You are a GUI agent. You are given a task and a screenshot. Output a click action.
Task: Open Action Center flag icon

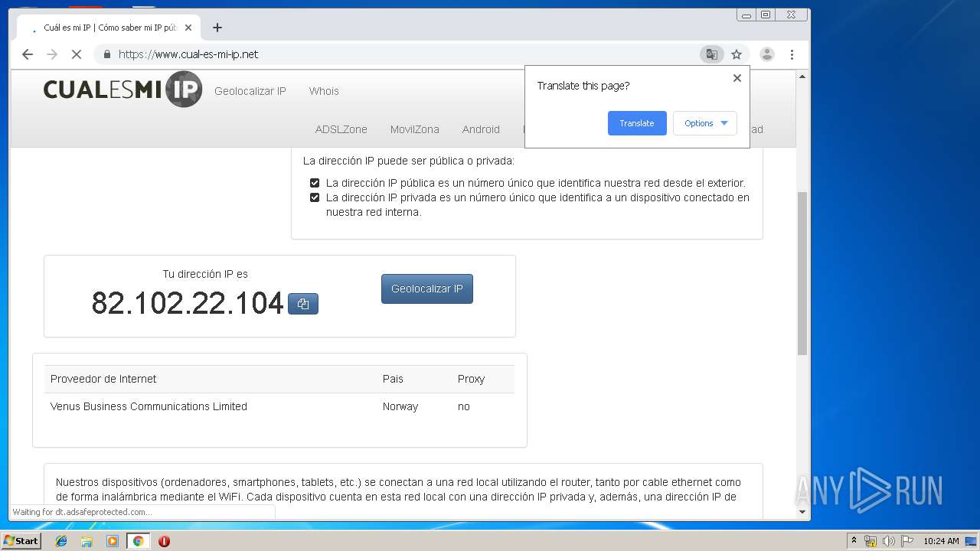(x=907, y=541)
